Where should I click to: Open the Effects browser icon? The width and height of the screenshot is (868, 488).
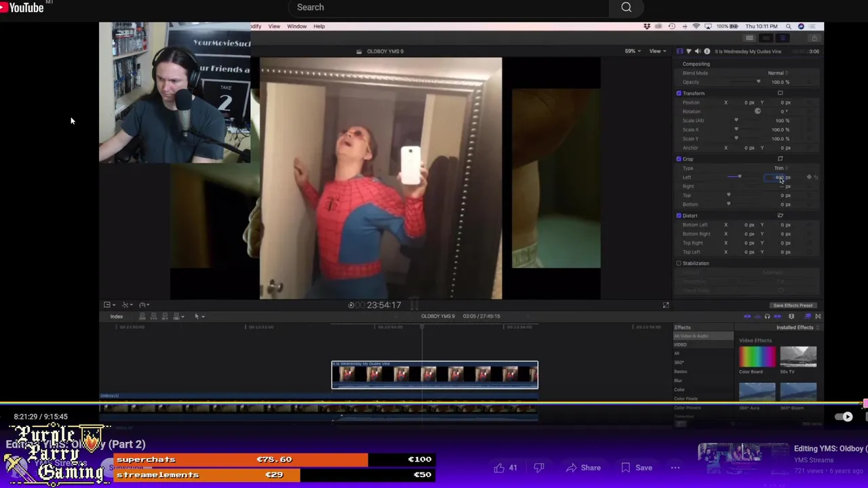click(x=807, y=317)
